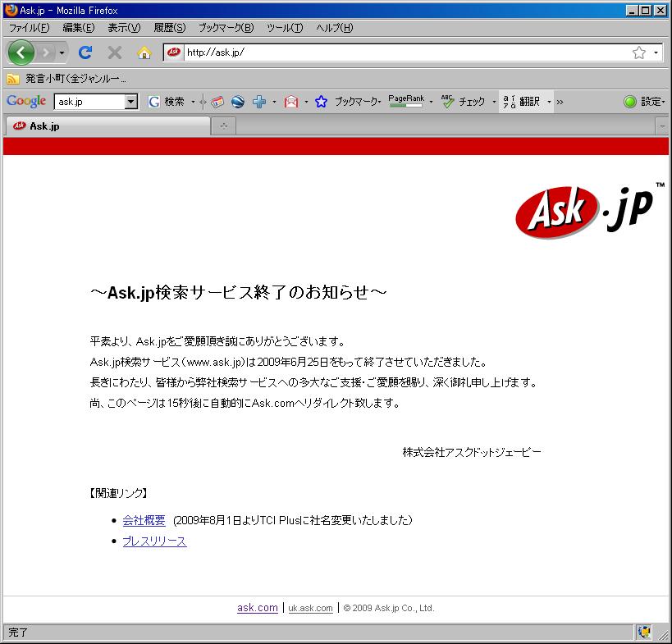Open the 発言小町 RSS feed bookmark

pyautogui.click(x=66, y=79)
